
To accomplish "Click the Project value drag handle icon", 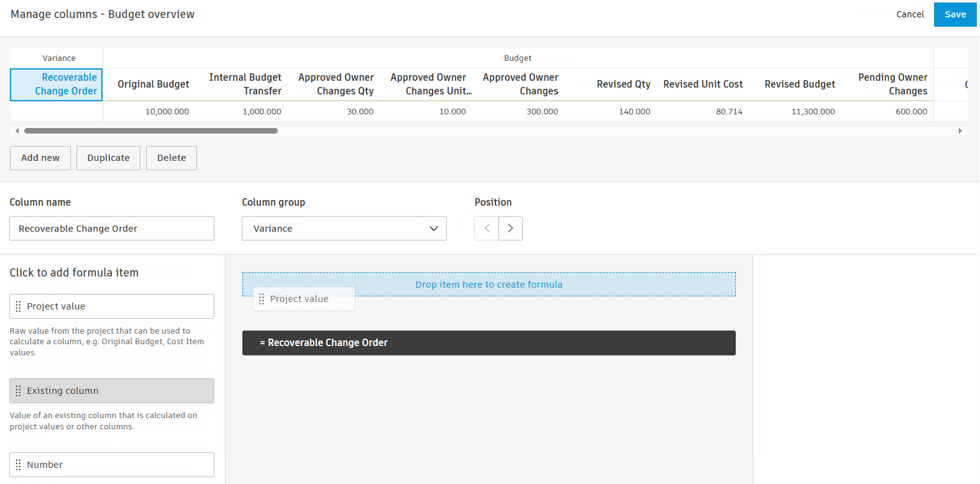I will click(x=18, y=306).
